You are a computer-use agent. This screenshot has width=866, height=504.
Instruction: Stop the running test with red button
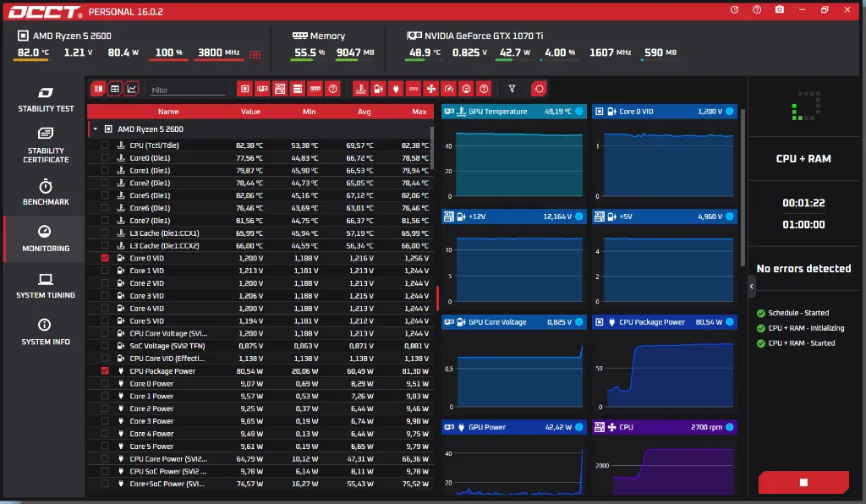click(803, 483)
